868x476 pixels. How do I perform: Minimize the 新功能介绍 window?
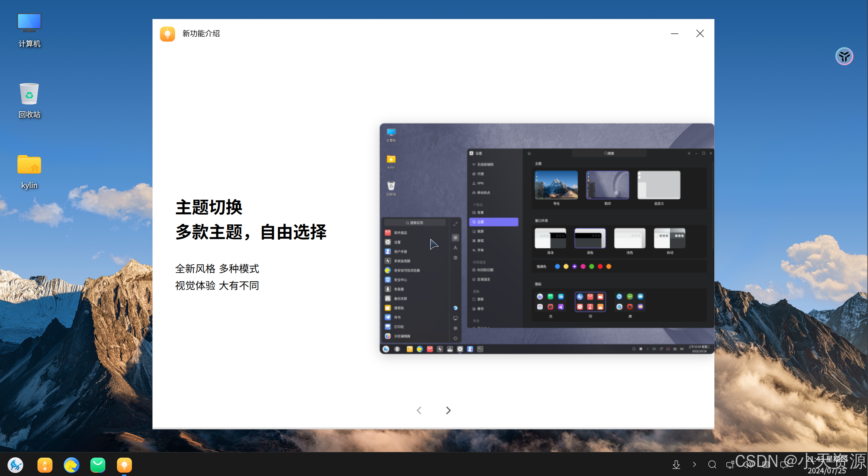(675, 34)
